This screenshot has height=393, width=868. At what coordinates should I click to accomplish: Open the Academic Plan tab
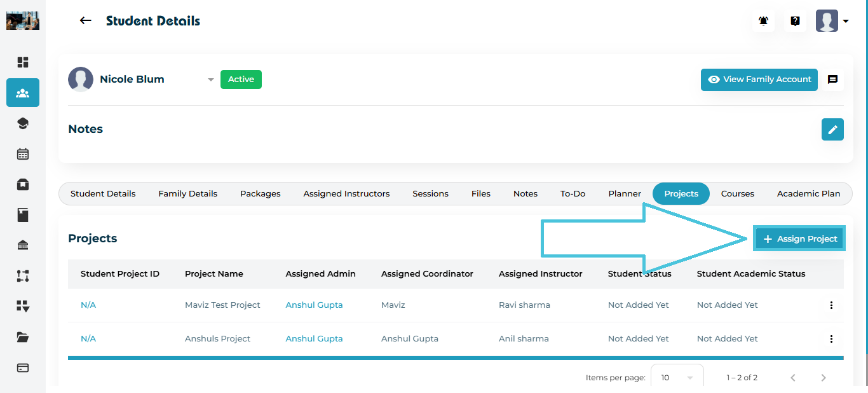coord(808,193)
